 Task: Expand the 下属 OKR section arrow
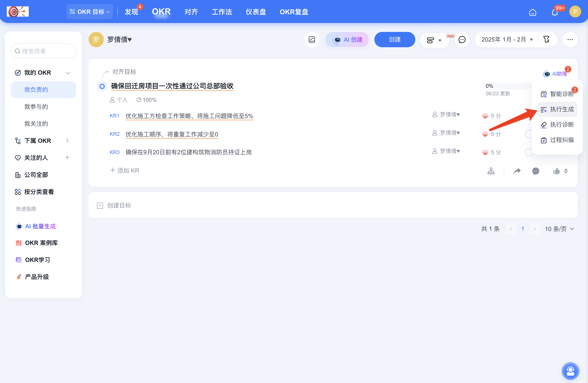[x=67, y=140]
